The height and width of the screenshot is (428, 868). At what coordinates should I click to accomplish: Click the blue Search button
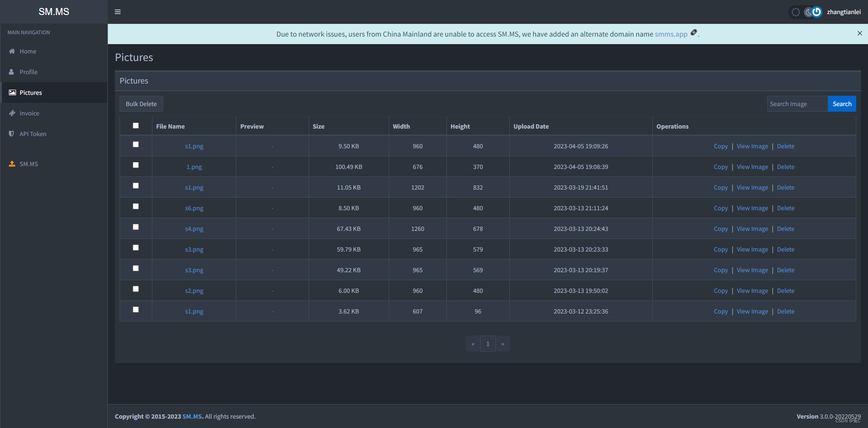[842, 104]
